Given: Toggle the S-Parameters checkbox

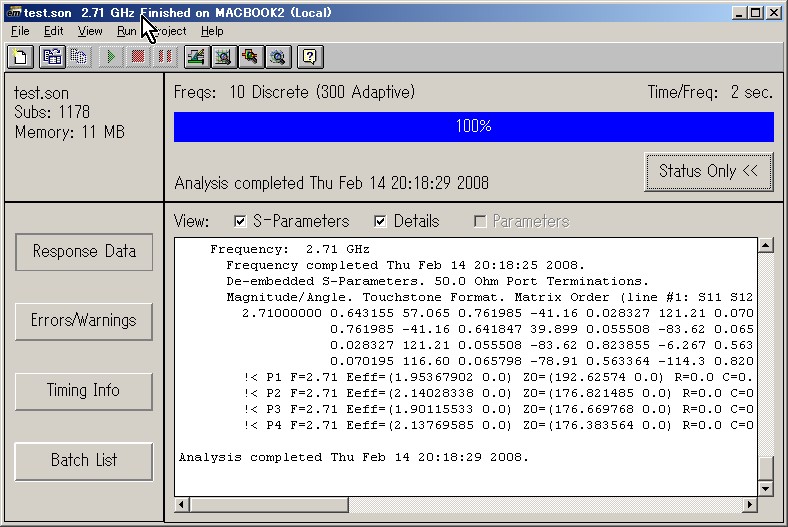Looking at the screenshot, I should (x=240, y=221).
